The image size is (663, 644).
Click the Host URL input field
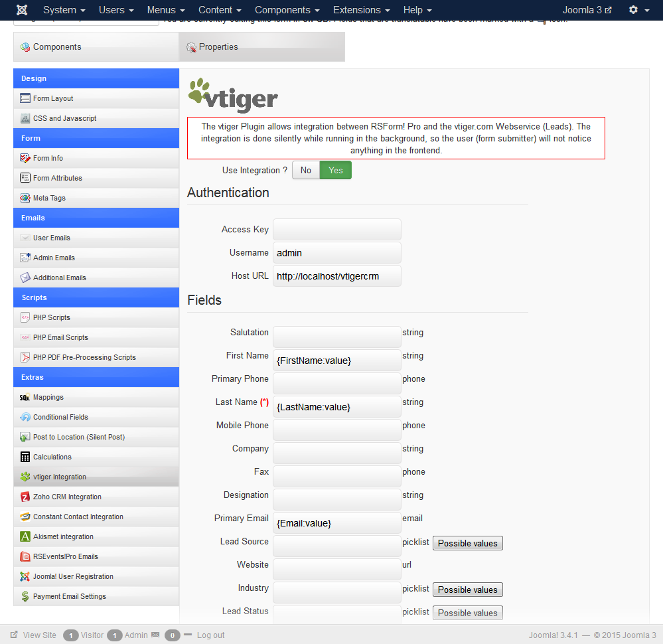click(337, 276)
